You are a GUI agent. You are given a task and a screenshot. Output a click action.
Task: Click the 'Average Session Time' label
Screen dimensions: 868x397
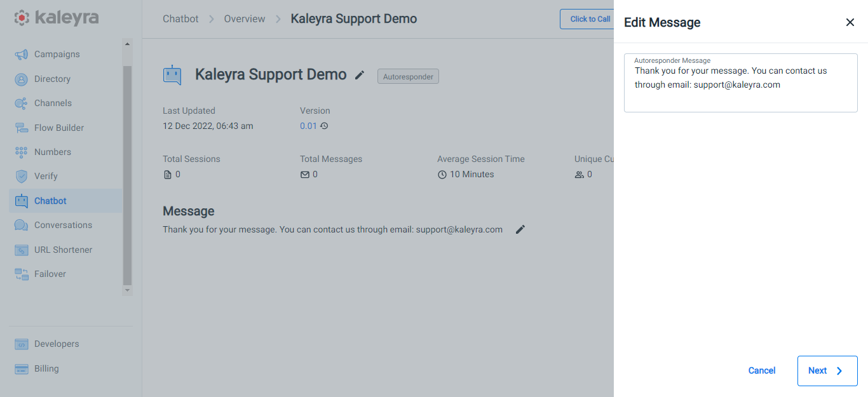pos(481,159)
